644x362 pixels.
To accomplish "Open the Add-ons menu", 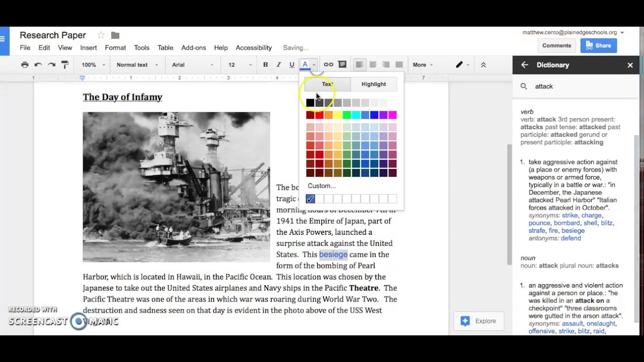I will 194,48.
